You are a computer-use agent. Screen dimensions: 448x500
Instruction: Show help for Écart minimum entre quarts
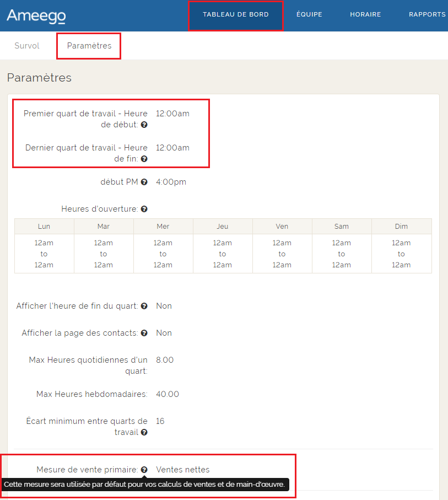144,433
